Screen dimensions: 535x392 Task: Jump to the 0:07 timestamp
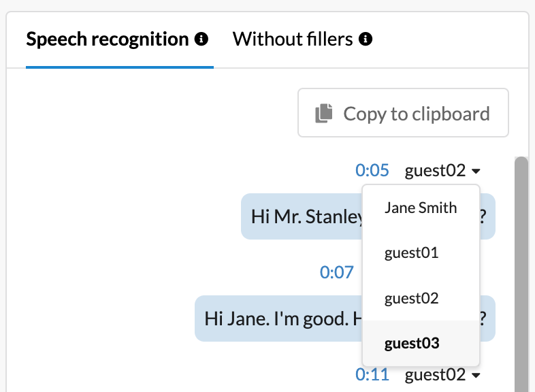click(x=336, y=272)
